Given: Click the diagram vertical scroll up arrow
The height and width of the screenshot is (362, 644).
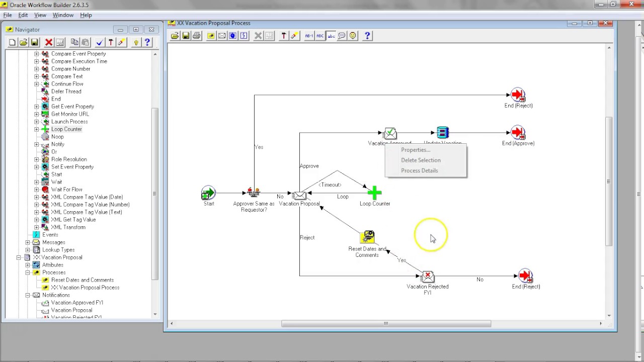Looking at the screenshot, I should coord(609,48).
